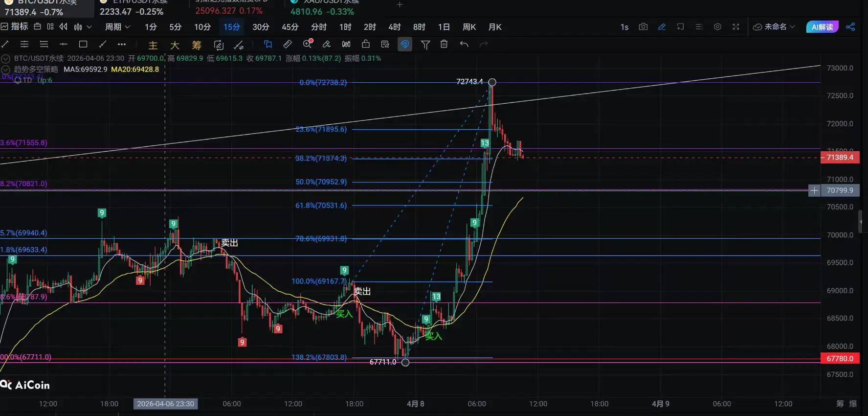Screen dimensions: 868x416
Task: Click the AI解读 button
Action: (822, 27)
